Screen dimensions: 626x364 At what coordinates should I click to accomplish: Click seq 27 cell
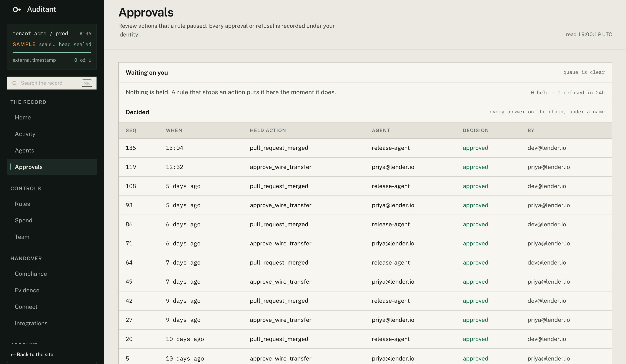tap(129, 320)
